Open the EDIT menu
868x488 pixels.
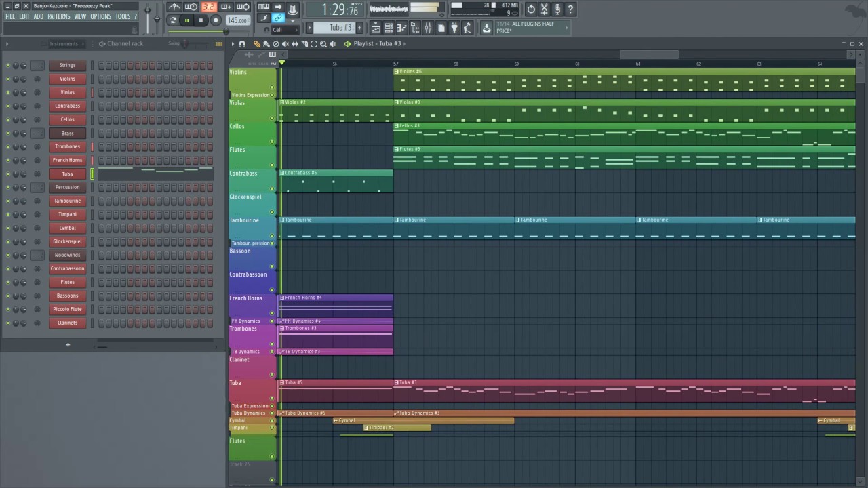pos(24,16)
